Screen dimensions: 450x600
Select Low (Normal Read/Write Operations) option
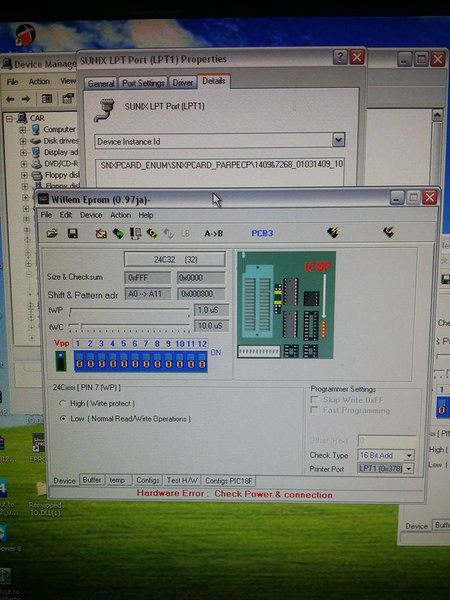click(x=63, y=419)
